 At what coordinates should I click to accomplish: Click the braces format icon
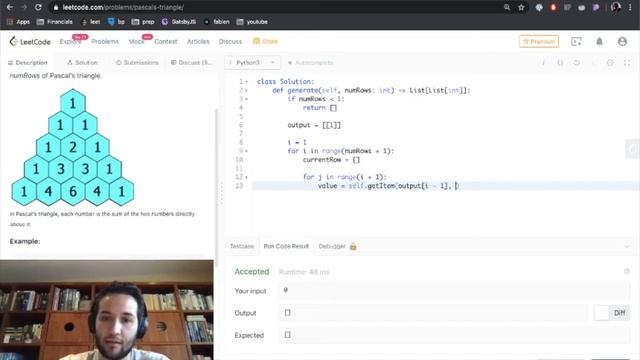click(560, 62)
